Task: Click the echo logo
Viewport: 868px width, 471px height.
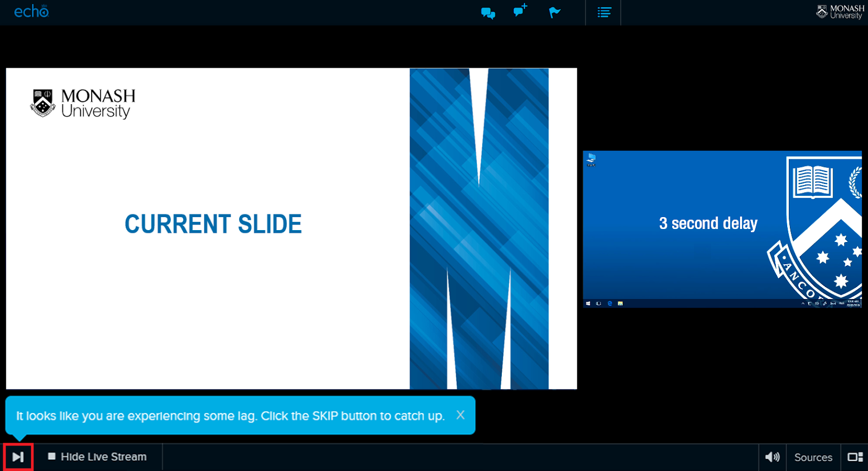Action: click(31, 11)
